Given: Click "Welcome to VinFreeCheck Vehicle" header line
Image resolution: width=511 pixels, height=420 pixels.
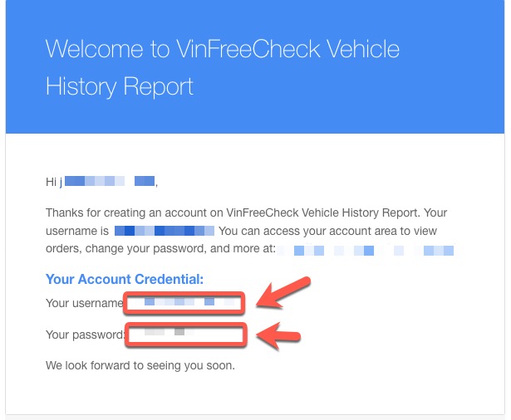Looking at the screenshot, I should 223,49.
